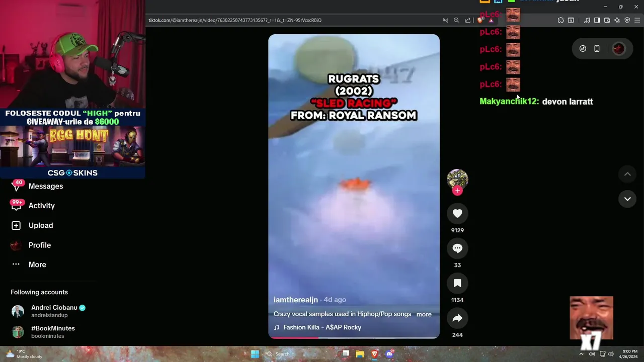Image resolution: width=644 pixels, height=362 pixels.
Task: Bookmark the video with the save icon
Action: tap(457, 284)
